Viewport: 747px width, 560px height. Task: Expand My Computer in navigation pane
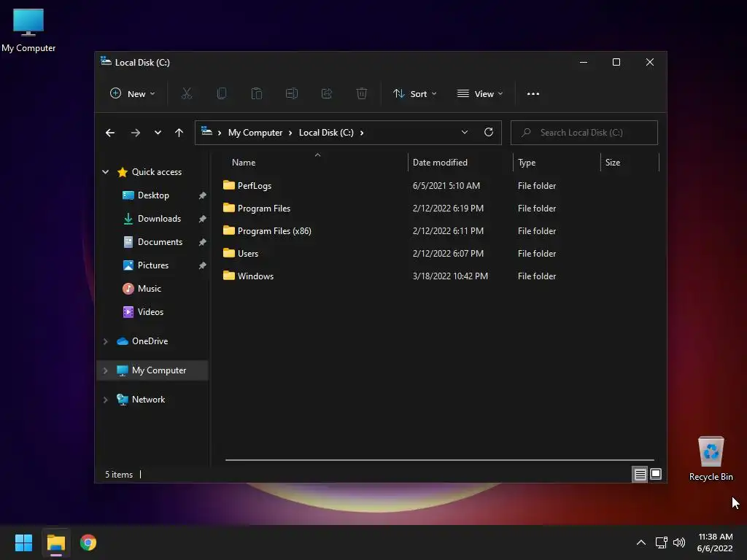pyautogui.click(x=105, y=370)
